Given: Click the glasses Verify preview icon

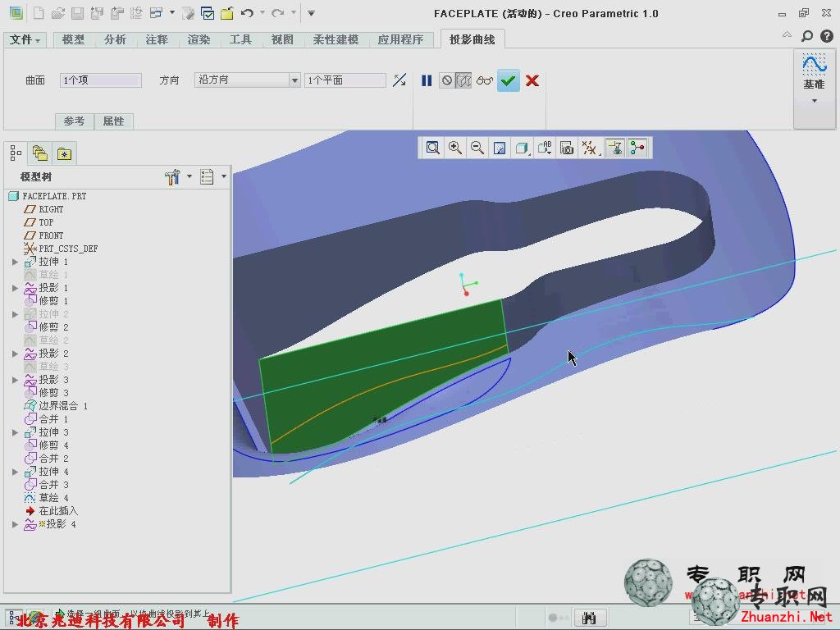Looking at the screenshot, I should click(484, 80).
